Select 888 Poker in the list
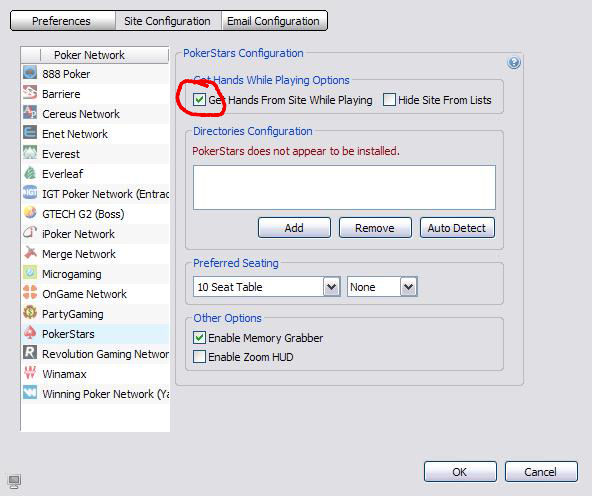 (x=96, y=74)
